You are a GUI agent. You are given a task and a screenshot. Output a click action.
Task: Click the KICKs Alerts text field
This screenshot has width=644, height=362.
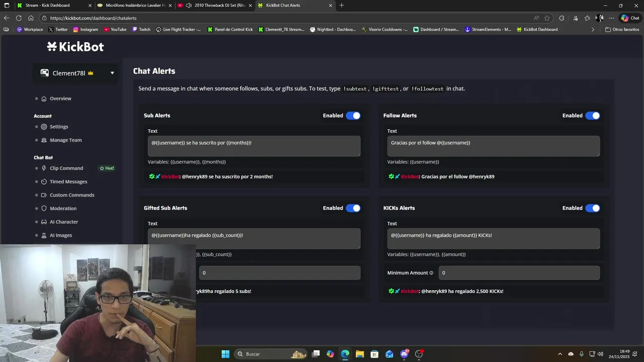pos(494,238)
